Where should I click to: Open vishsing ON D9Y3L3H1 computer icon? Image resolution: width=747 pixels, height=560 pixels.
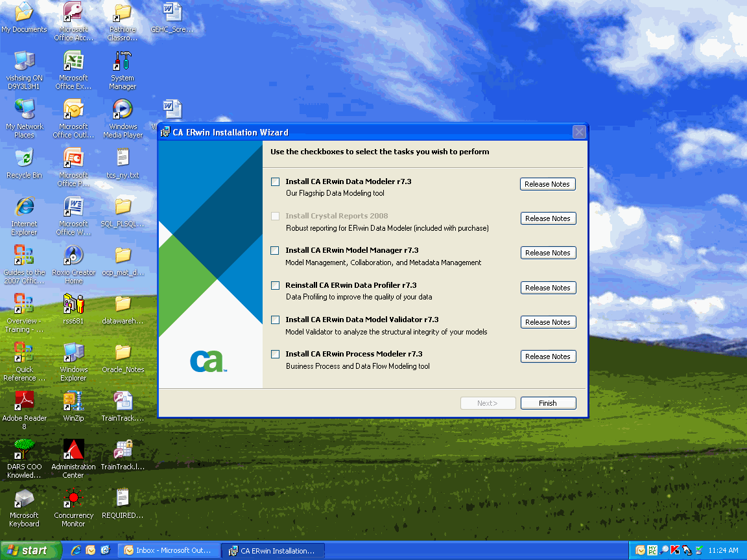(24, 69)
